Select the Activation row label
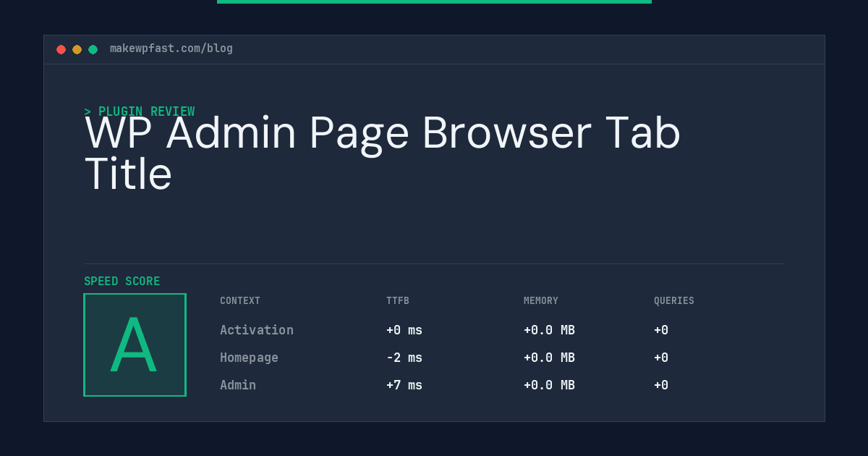Viewport: 868px width, 456px height. point(257,330)
